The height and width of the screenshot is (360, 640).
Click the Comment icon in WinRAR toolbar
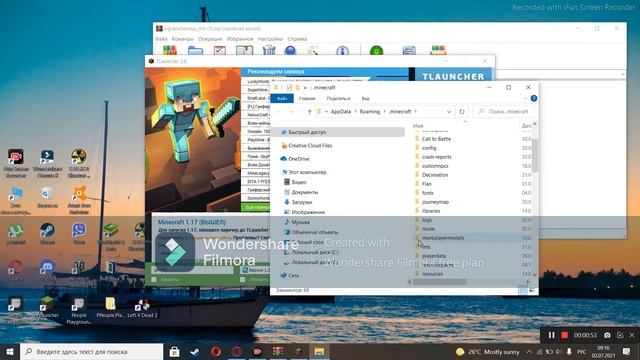tap(409, 50)
